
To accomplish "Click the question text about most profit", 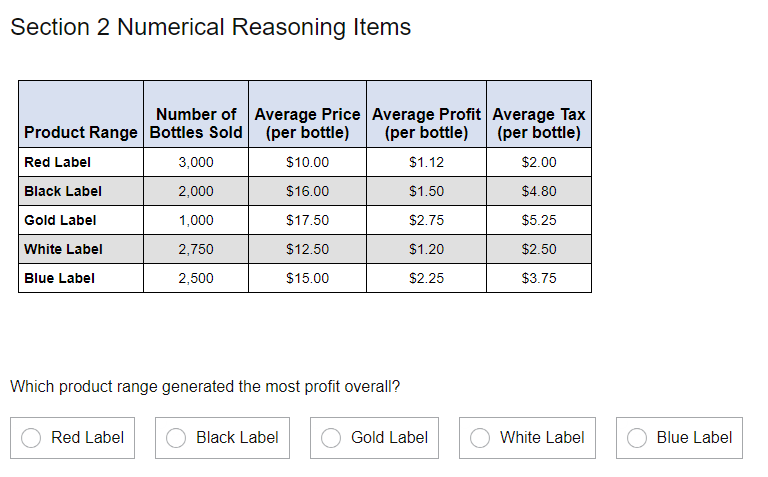I will point(205,386).
